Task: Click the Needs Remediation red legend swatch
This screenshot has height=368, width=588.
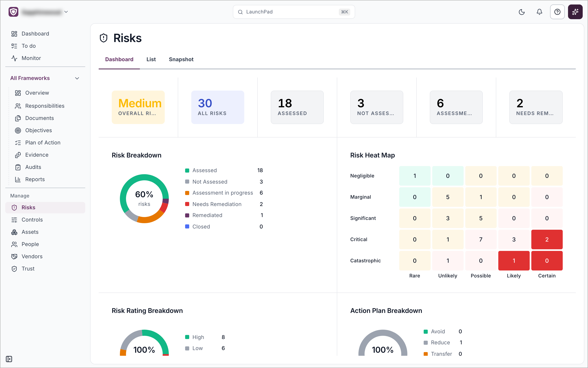Action: point(187,204)
